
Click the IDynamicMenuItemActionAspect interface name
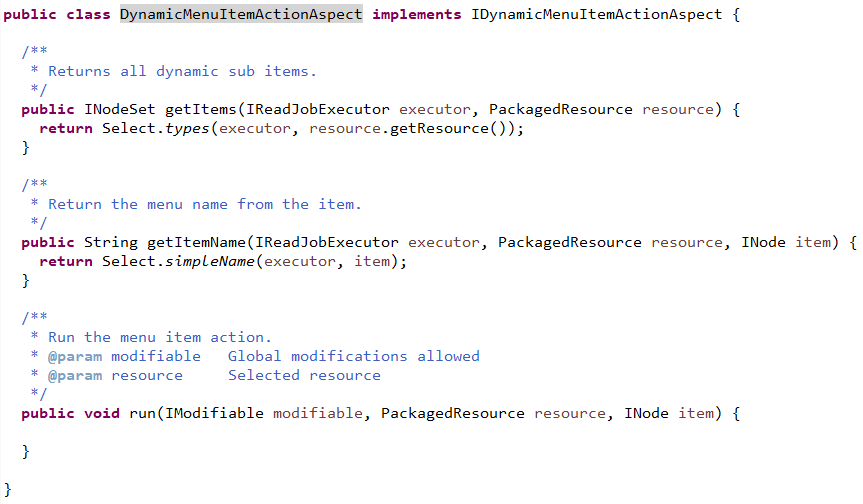click(x=594, y=15)
